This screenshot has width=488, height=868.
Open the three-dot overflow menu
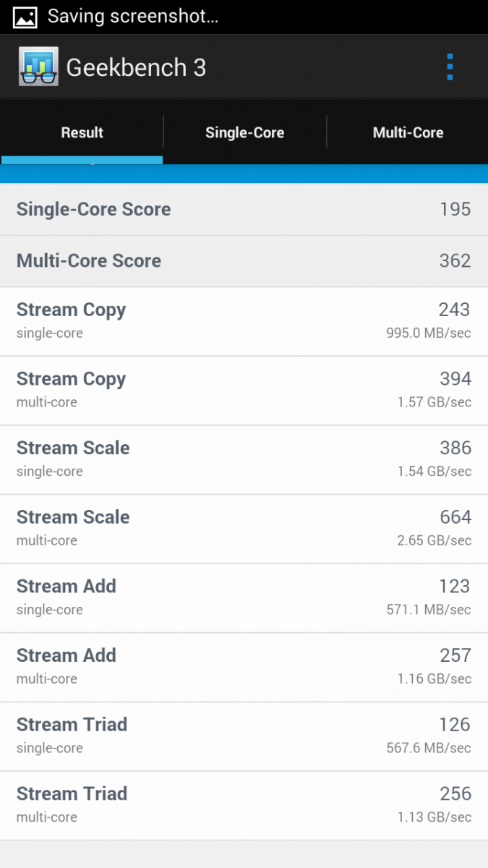coord(450,67)
